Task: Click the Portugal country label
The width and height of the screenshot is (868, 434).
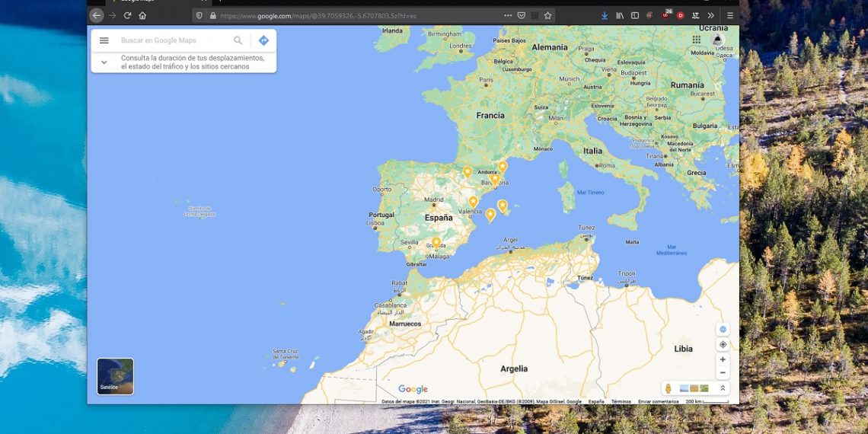Action: 381,215
